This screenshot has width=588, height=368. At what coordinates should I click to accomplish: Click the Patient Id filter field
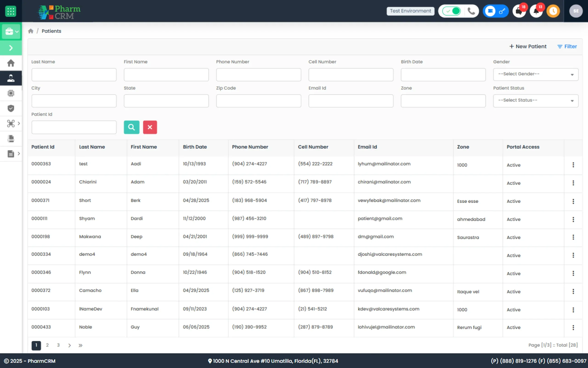(x=74, y=127)
